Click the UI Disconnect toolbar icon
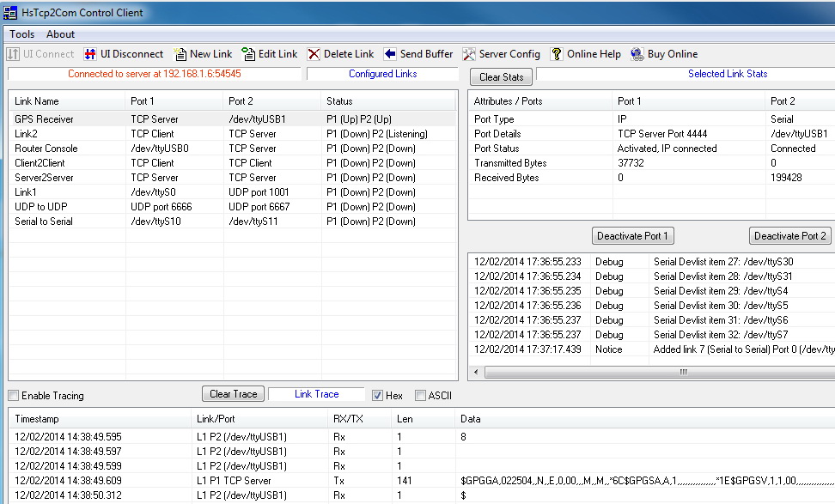Viewport: 835px width, 504px height. coord(90,54)
